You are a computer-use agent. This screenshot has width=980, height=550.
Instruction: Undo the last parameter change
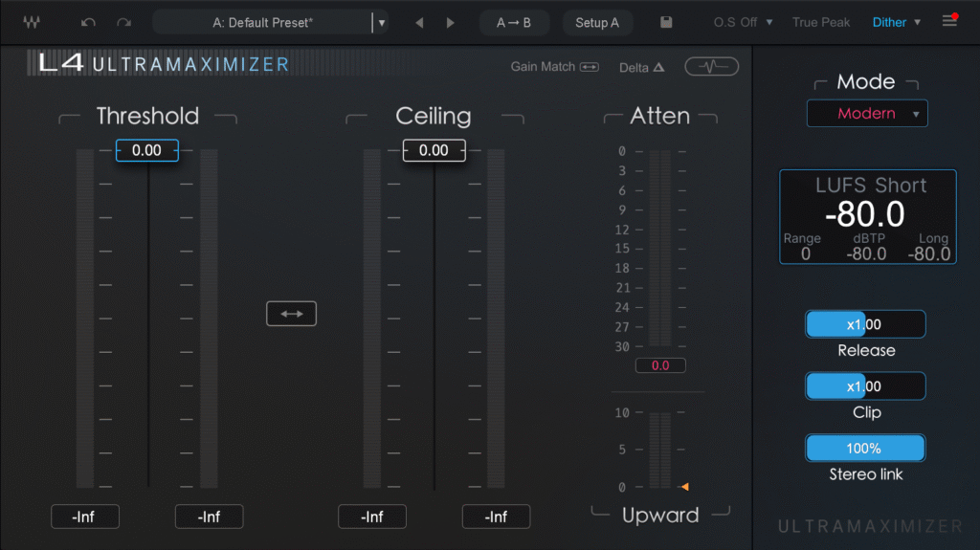click(89, 22)
